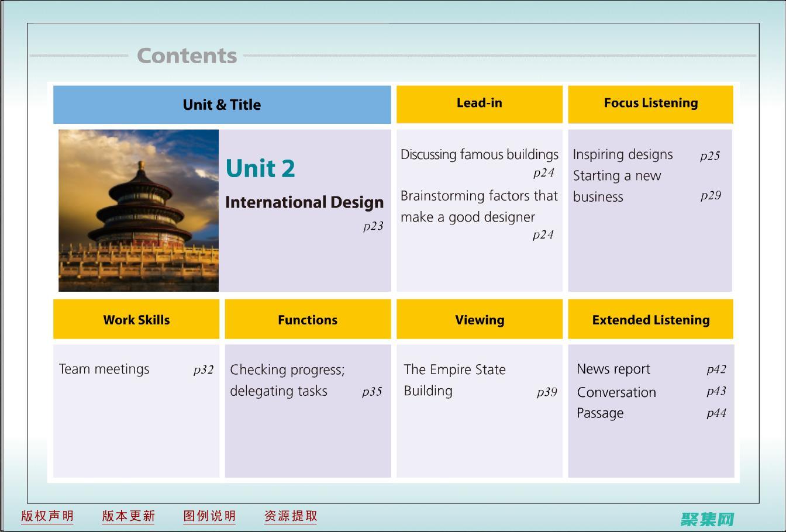Viewport: 786px width, 532px height.
Task: Go to Inspiring designs entry
Action: tap(622, 155)
